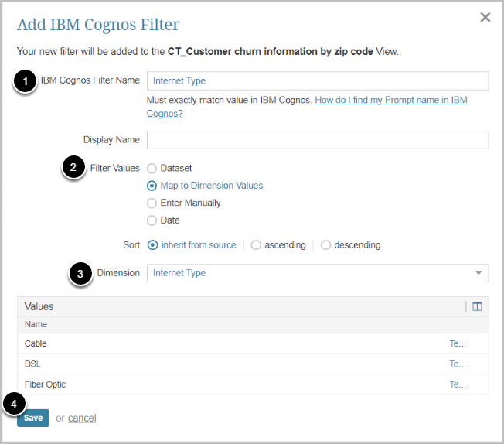Click the IBM Cognos Filter Name field
The image size is (504, 444).
tap(317, 80)
